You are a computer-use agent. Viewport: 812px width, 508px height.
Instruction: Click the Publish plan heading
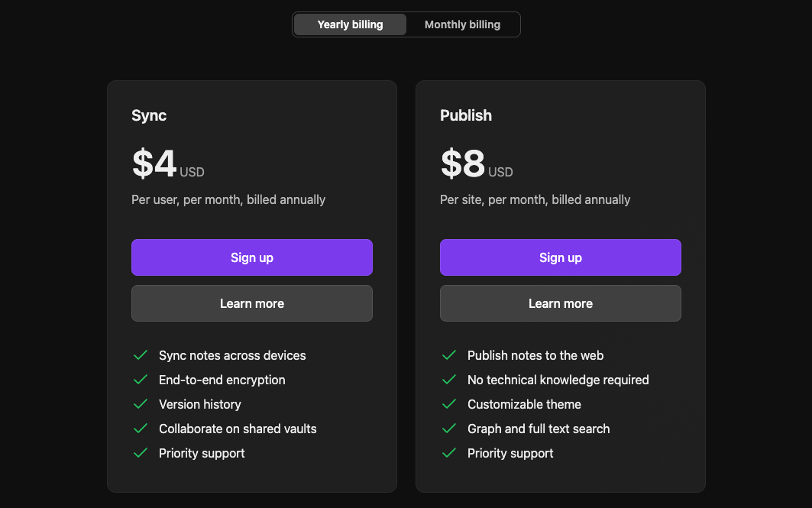tap(466, 115)
